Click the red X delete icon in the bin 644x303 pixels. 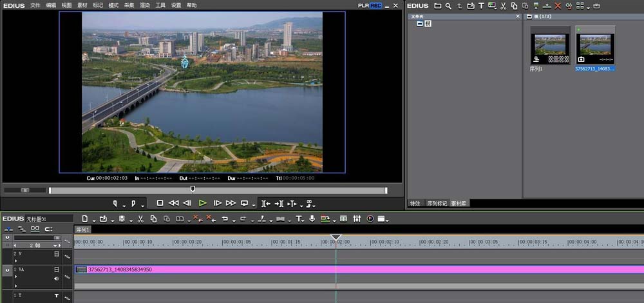[558, 6]
